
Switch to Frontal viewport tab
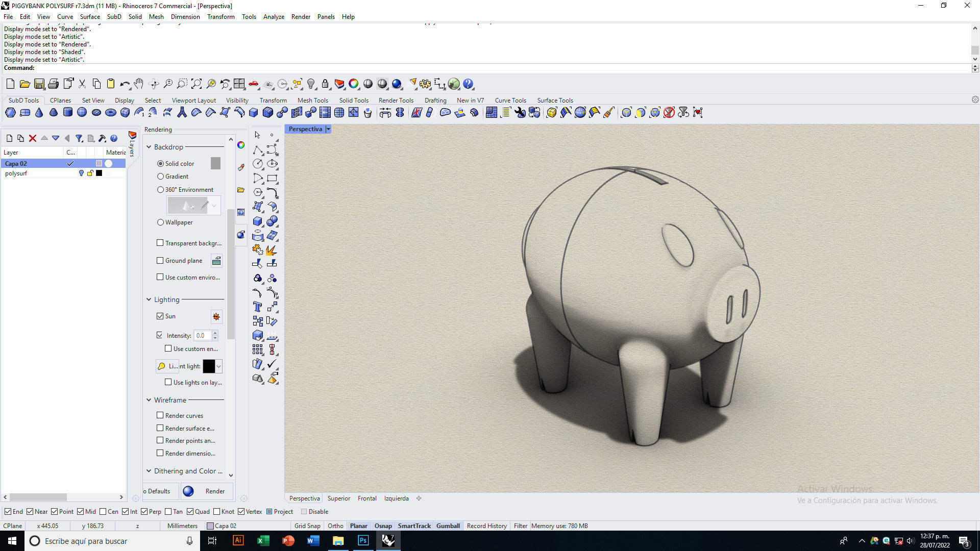367,498
